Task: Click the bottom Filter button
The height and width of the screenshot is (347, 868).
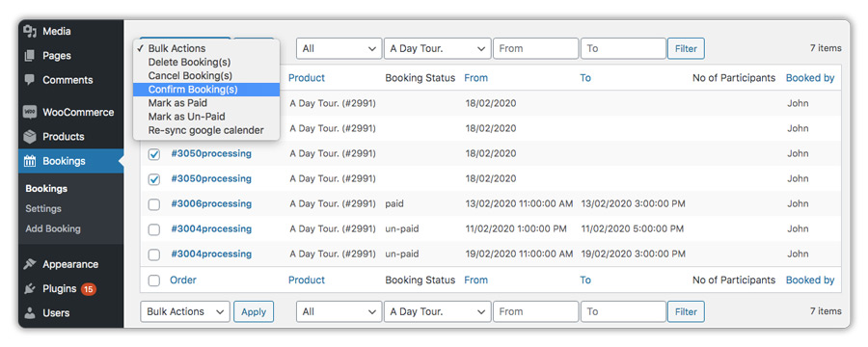Action: (686, 311)
